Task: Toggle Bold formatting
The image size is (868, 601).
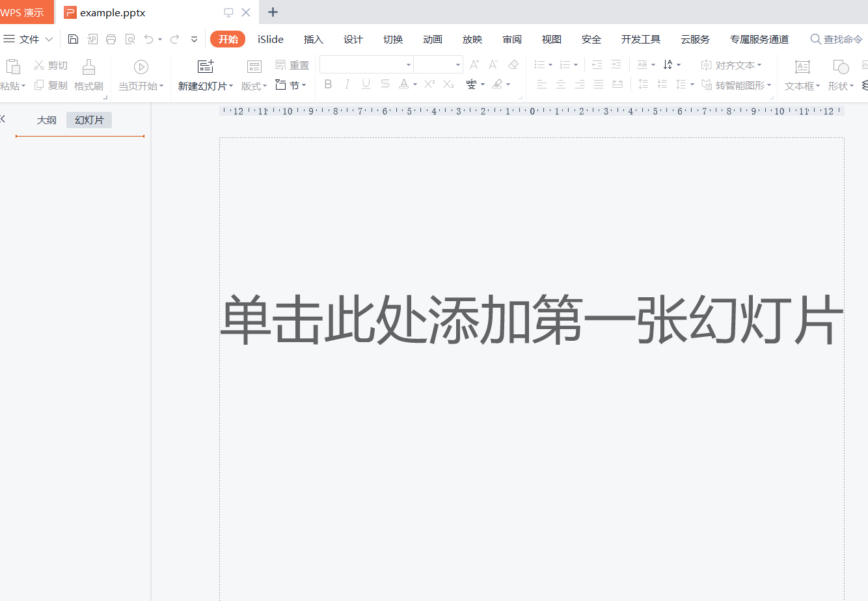Action: pos(328,84)
